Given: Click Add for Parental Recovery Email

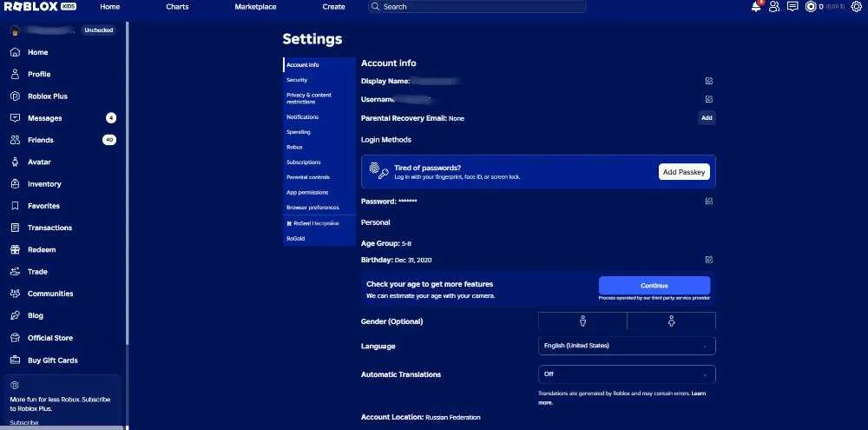Looking at the screenshot, I should point(707,118).
